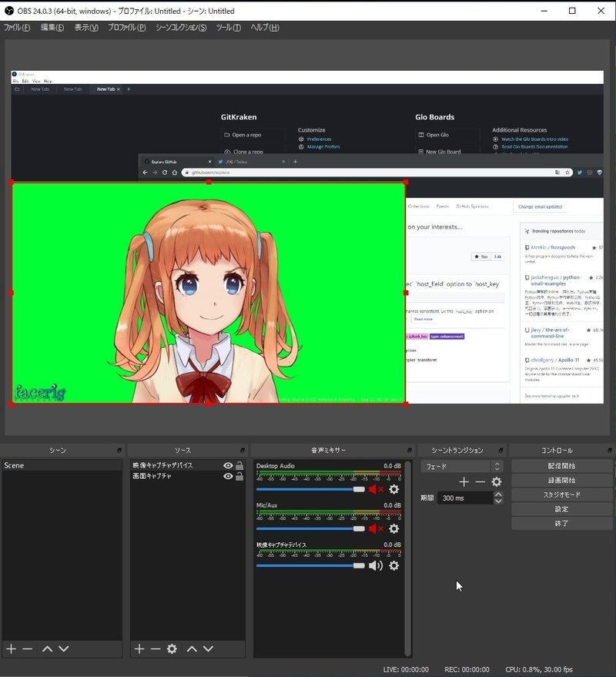This screenshot has height=677, width=616.
Task: Hide 映像キャプチャデバイス source eye icon
Action: (228, 465)
